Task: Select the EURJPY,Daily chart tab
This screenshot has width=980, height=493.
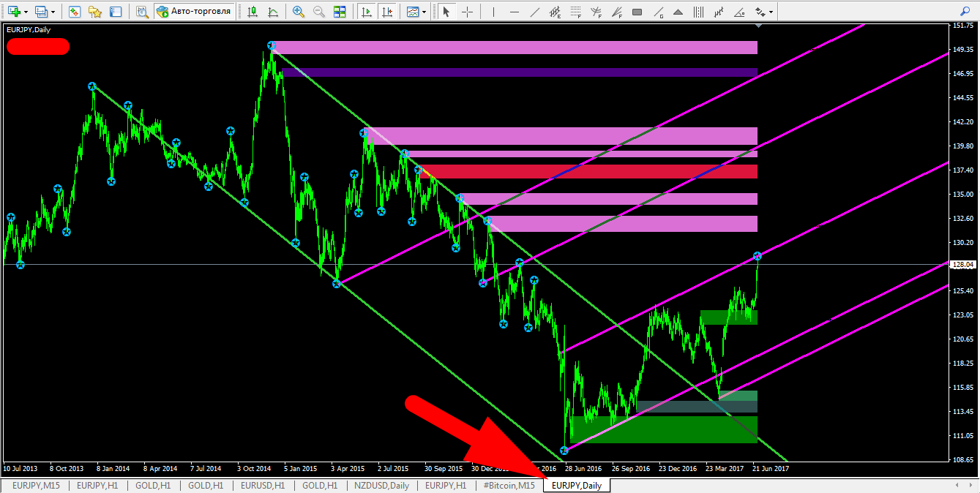Action: click(x=577, y=485)
